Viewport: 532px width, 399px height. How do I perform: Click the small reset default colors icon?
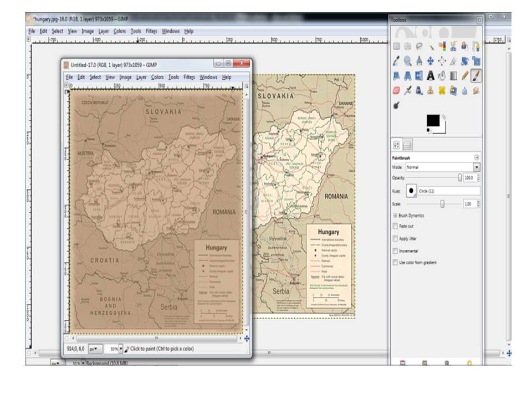pyautogui.click(x=428, y=130)
